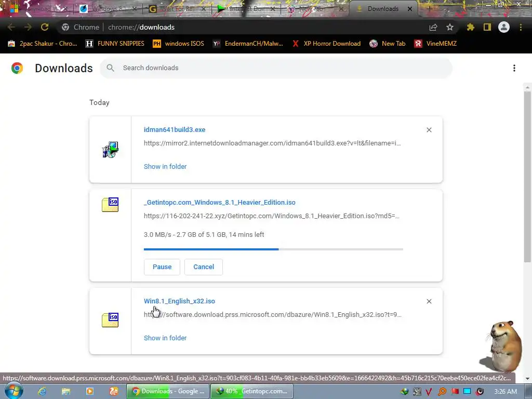532x399 pixels.
Task: Open the VineMEMZ bookmark
Action: point(435,44)
